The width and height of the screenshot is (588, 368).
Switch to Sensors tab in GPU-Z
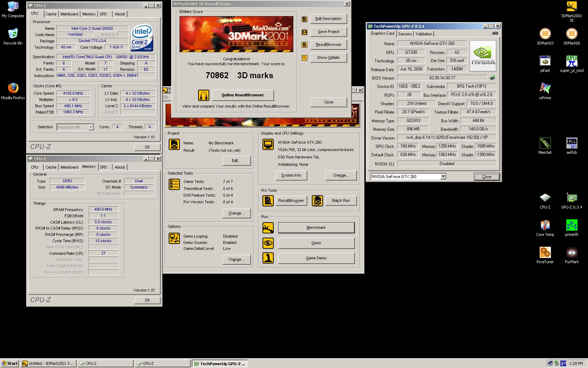(405, 34)
